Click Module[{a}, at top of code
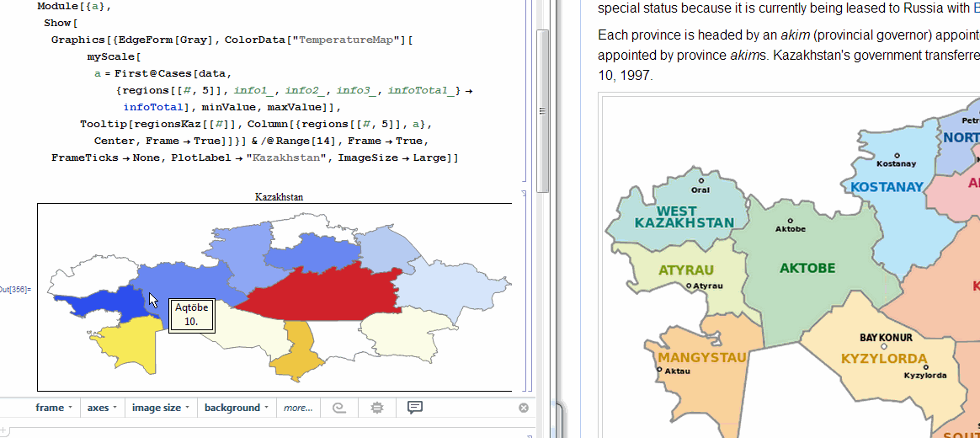Image resolution: width=980 pixels, height=438 pixels. click(x=74, y=6)
